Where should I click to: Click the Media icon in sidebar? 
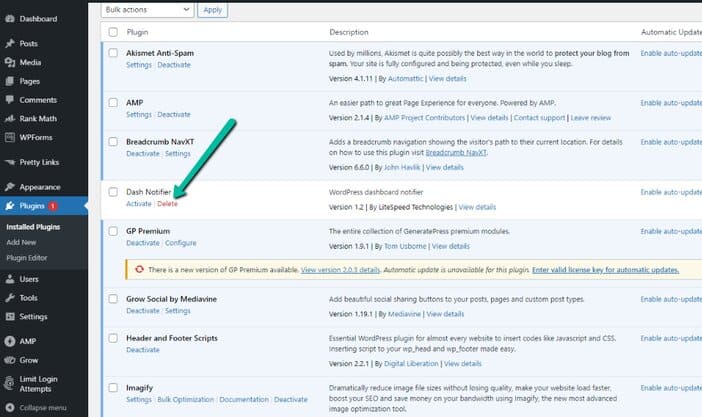[x=10, y=62]
